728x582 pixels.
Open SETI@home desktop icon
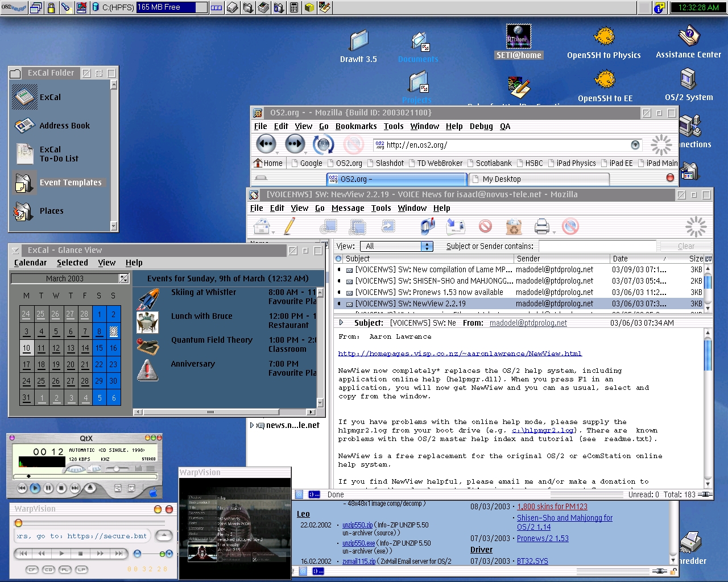coord(519,36)
